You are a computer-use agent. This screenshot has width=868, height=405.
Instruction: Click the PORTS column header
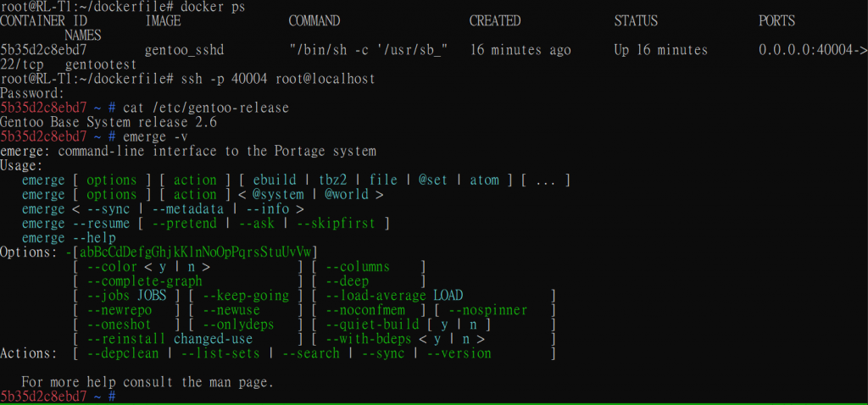pyautogui.click(x=776, y=21)
